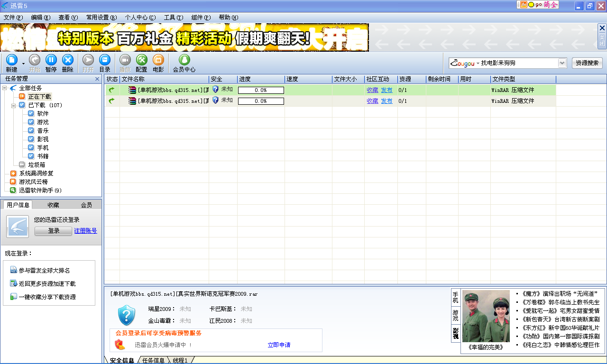The width and height of the screenshot is (607, 364).
Task: Toggle the 影视 category checkbox
Action: coord(31,139)
